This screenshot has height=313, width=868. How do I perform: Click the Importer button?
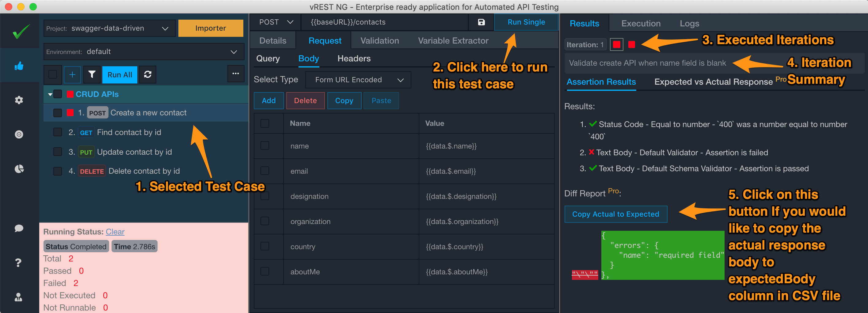point(211,28)
